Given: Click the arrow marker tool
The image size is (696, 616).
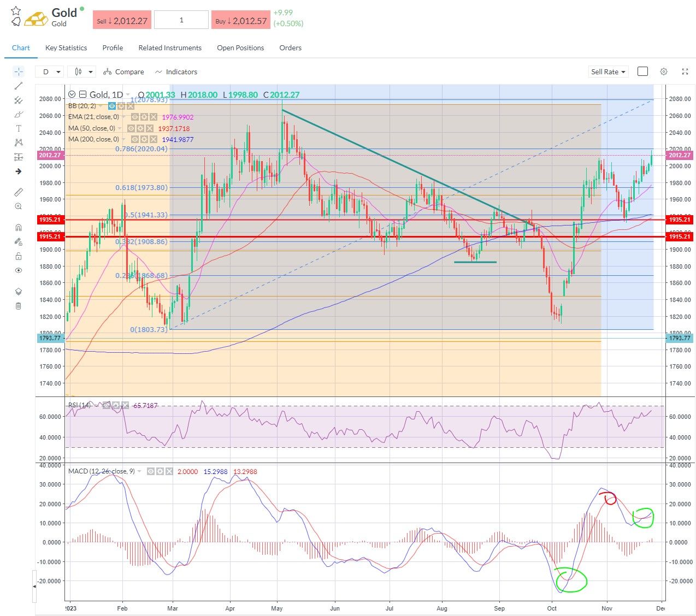Looking at the screenshot, I should click(19, 171).
